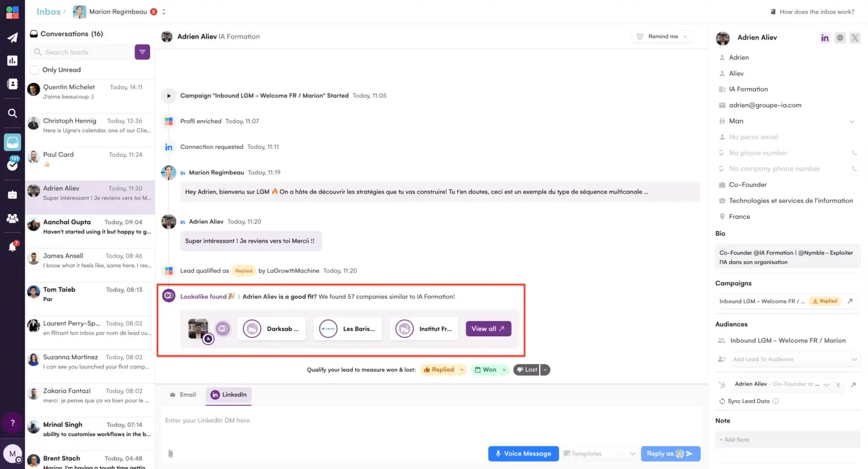Viewport: 868px width, 469px height.
Task: Open Adrien Aliev lead external link arrow
Action: coord(853,385)
